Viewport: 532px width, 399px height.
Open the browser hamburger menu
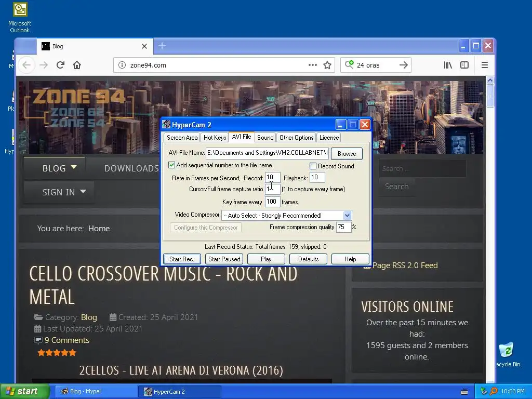tap(485, 65)
